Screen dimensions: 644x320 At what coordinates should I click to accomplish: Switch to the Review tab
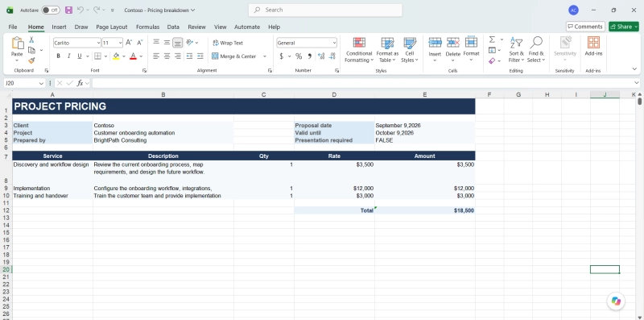coord(196,27)
